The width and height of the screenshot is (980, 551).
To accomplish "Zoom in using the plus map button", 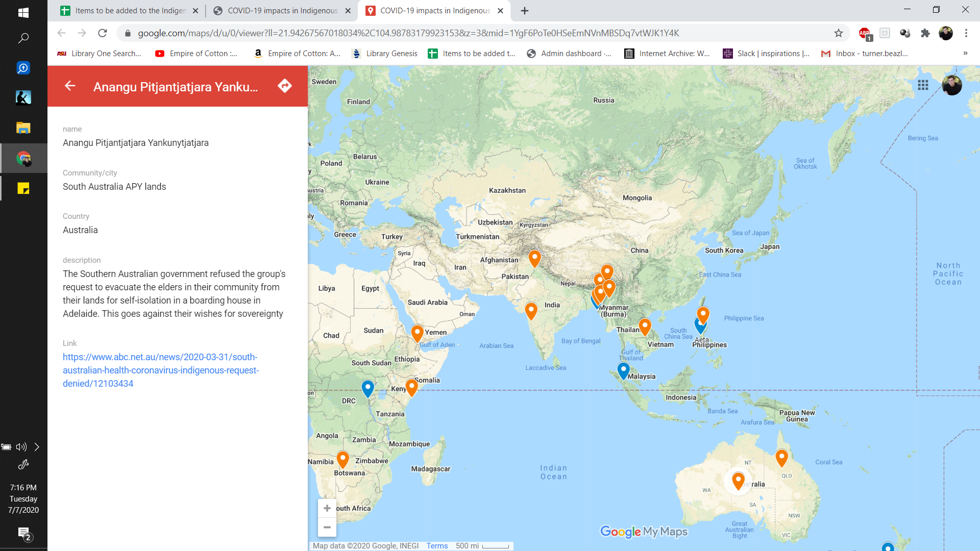I will 327,508.
